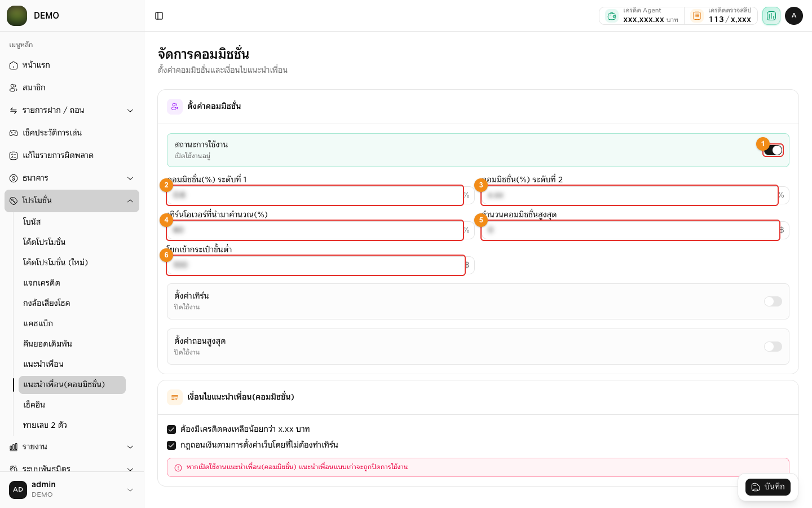Uncheck กฎถอนเงินตามการตั้งค่าเว็บ checkbox
Image resolution: width=812 pixels, height=508 pixels.
coord(171,445)
